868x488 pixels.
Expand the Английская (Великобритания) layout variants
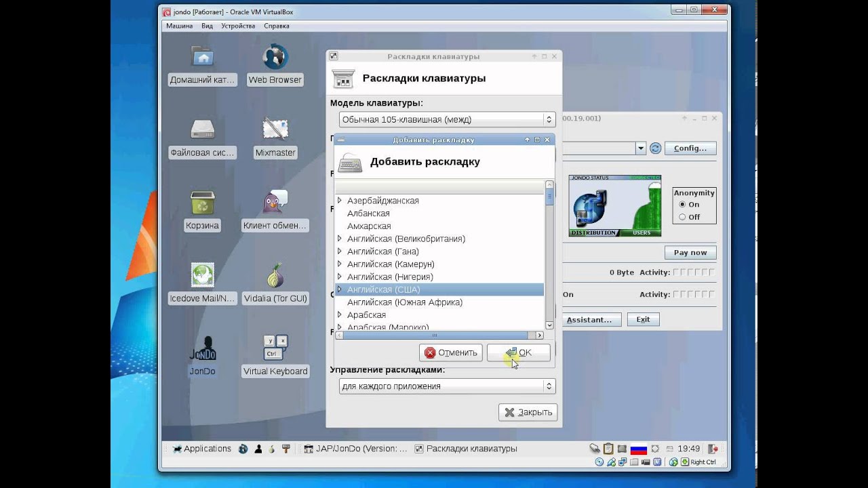click(x=340, y=239)
